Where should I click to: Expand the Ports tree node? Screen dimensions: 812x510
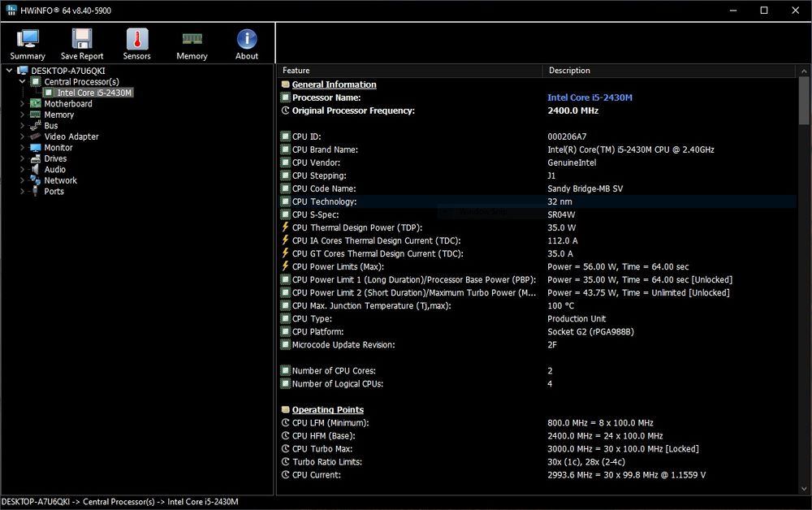click(22, 191)
